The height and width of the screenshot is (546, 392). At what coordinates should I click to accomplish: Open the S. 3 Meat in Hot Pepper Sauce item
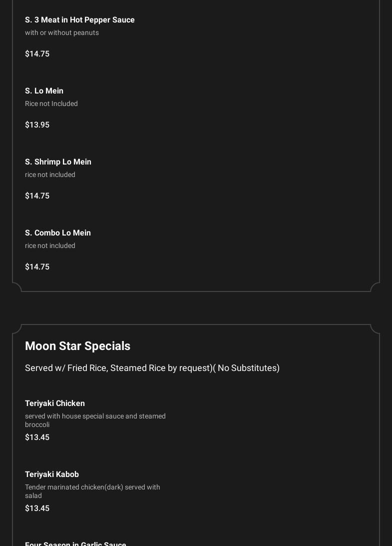(x=80, y=20)
